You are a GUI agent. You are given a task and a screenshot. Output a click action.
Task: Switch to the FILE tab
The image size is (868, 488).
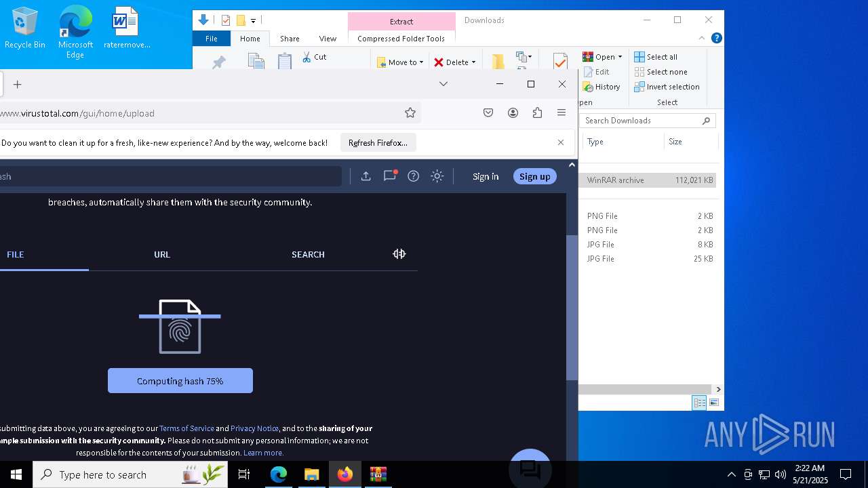click(x=16, y=254)
